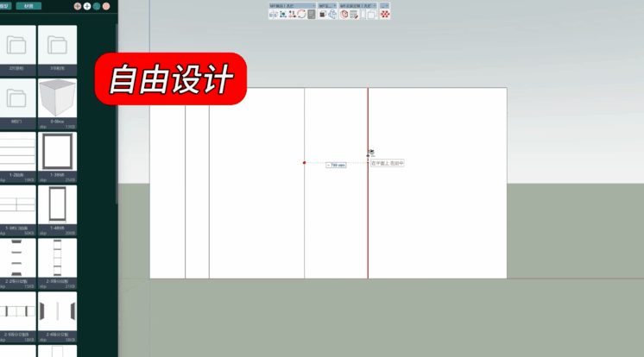Click the red hexagonal box toolbar icon
Screen dimensions: 644x357
(x=343, y=15)
